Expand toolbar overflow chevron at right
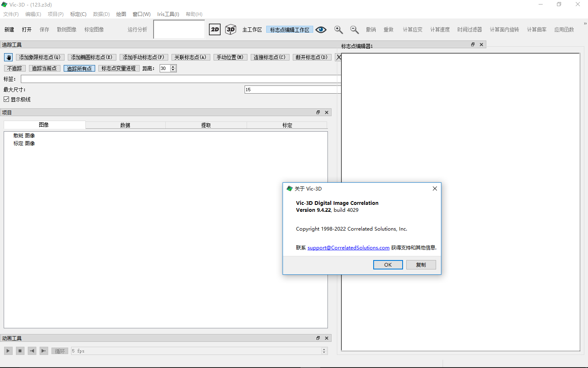This screenshot has height=368, width=588. coord(585,23)
